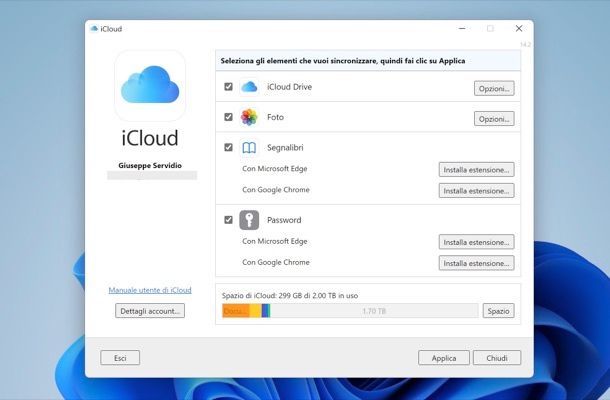The width and height of the screenshot is (610, 400).
Task: Toggle the Password checkbox
Action: tap(228, 220)
